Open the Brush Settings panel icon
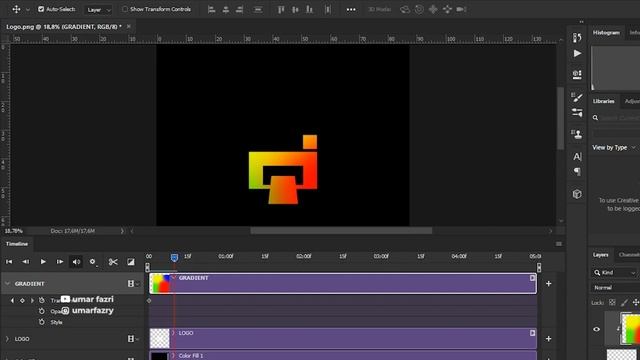Screen dimensions: 640x360 (x=577, y=97)
